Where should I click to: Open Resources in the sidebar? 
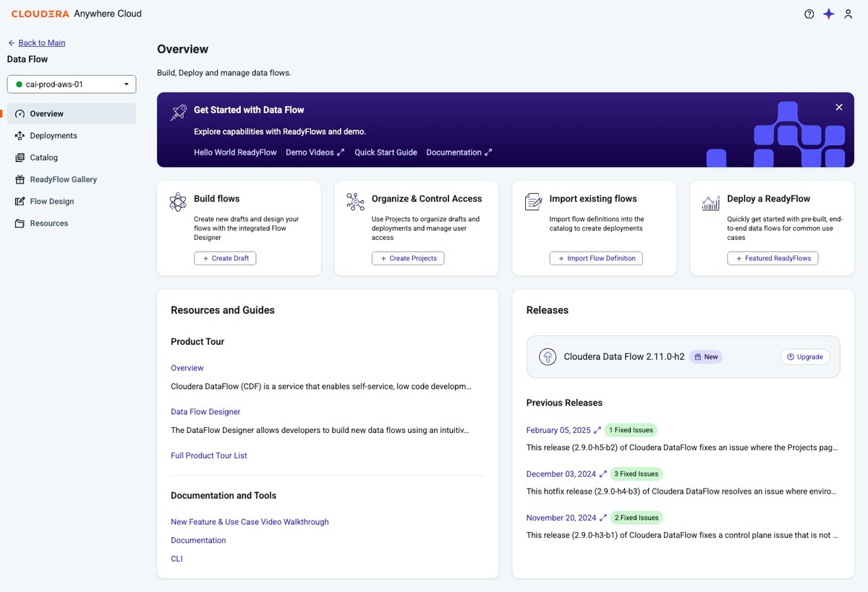click(x=72, y=223)
